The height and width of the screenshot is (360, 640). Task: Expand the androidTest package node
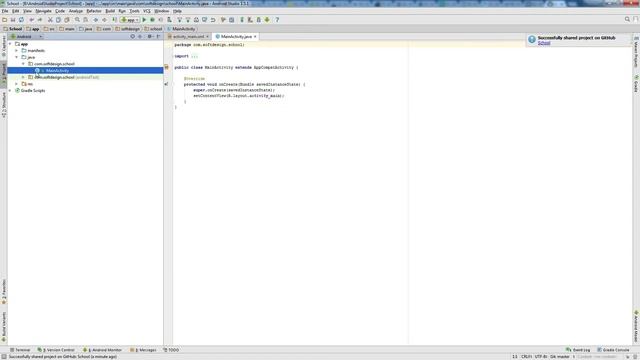tap(23, 77)
